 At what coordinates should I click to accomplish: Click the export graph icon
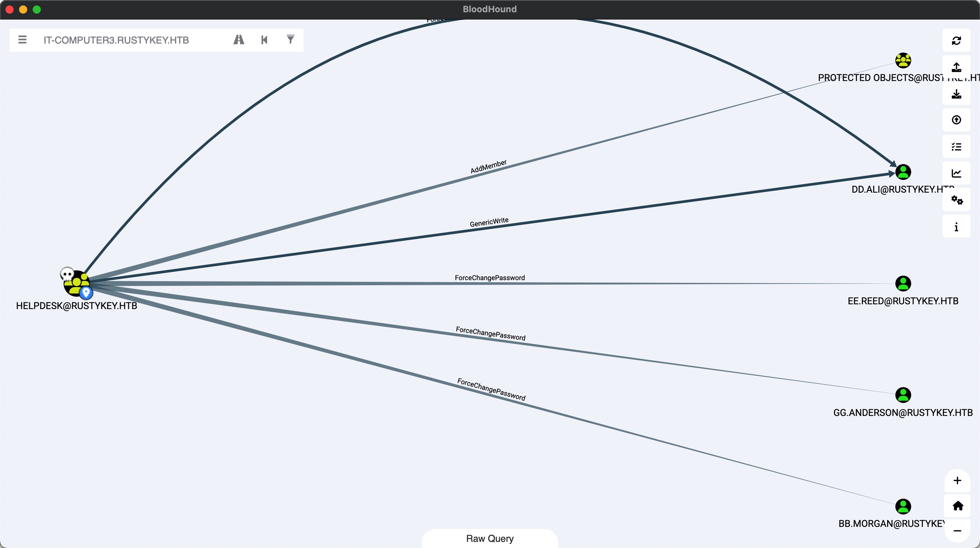(956, 67)
